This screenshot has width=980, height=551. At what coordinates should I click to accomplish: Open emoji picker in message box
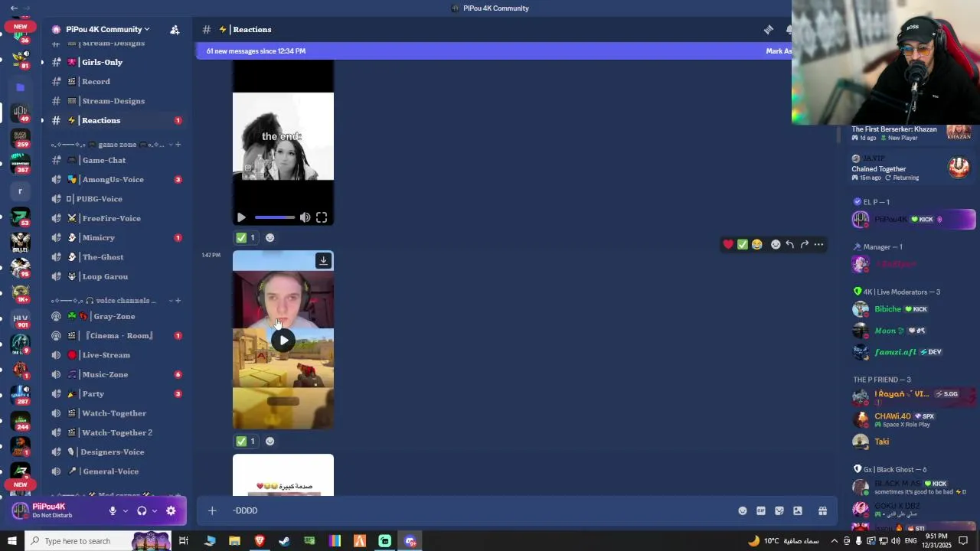point(743,511)
